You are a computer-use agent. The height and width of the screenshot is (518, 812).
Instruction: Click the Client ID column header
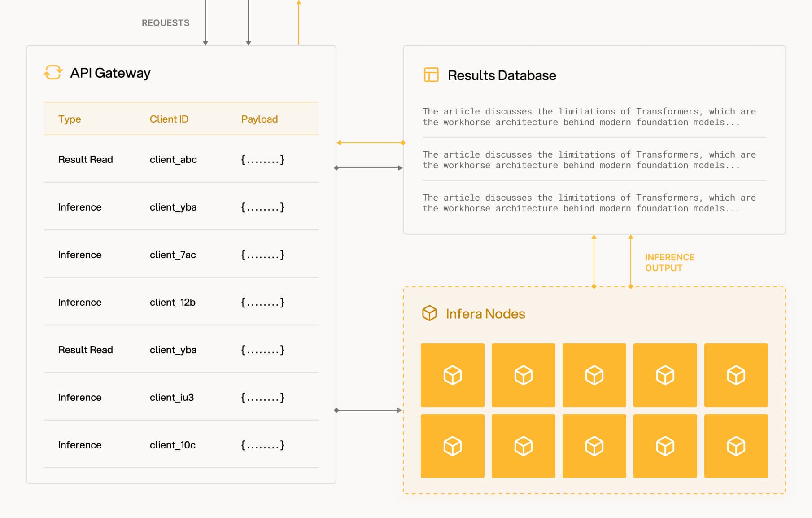click(x=169, y=119)
